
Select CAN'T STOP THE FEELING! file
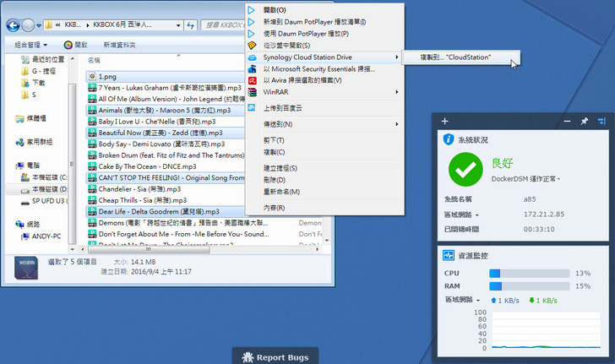(x=166, y=177)
